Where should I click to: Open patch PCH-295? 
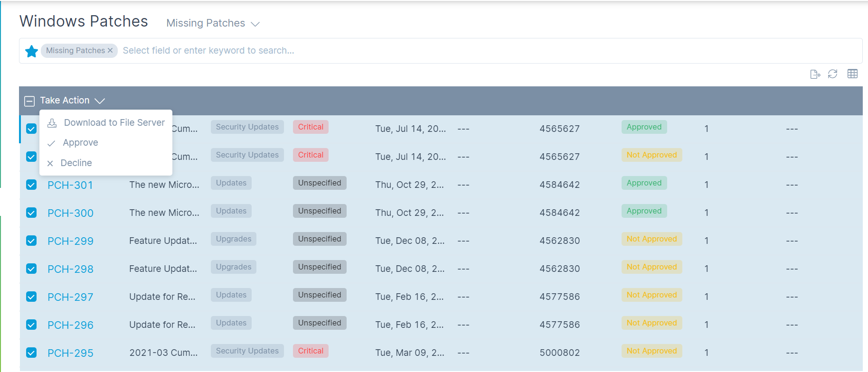click(70, 353)
